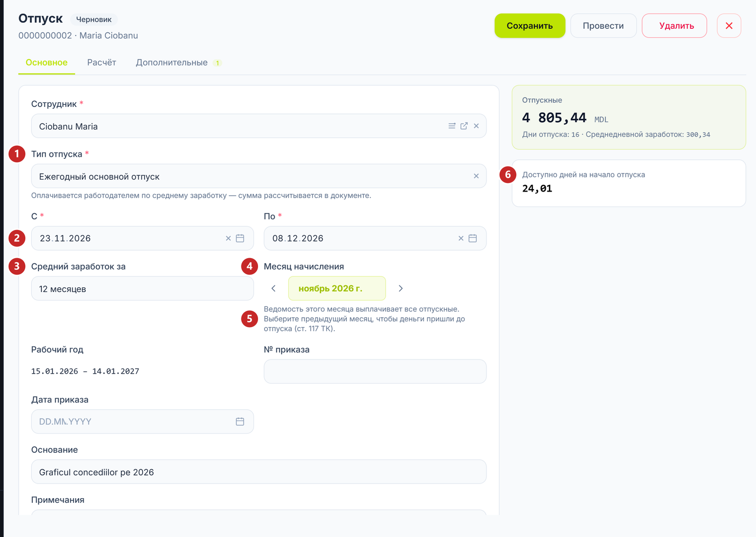Image resolution: width=756 pixels, height=537 pixels.
Task: Open Ciobanu Maria record in new window
Action: 464,126
